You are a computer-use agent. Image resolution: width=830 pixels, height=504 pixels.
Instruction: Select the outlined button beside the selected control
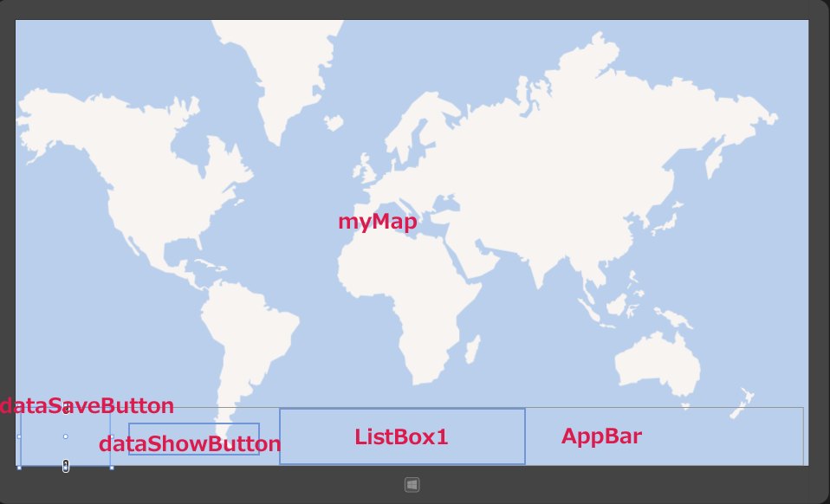[x=194, y=439]
